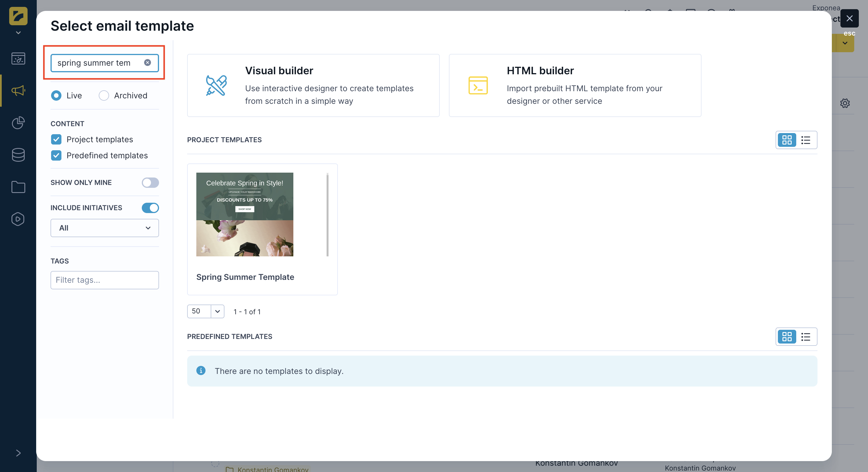Enable the Show Only Mine toggle
The image size is (868, 472).
click(150, 182)
